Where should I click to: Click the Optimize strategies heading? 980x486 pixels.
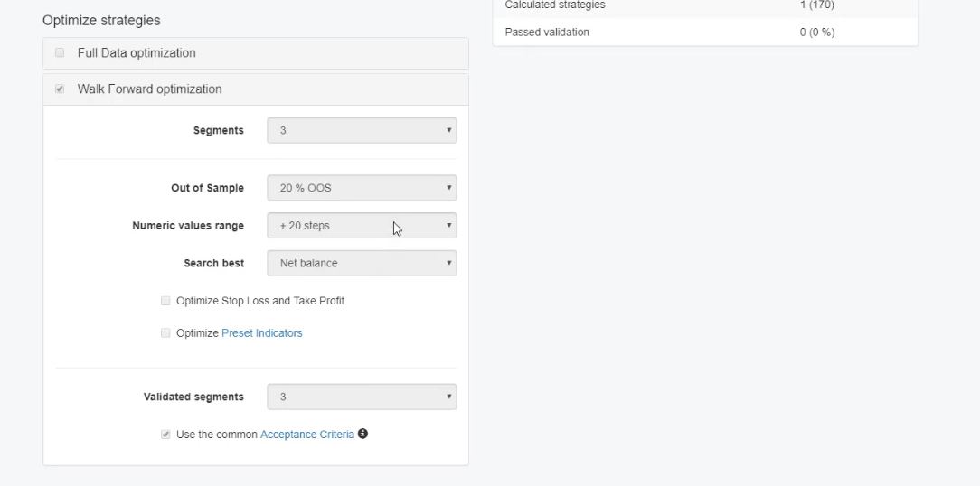[101, 20]
